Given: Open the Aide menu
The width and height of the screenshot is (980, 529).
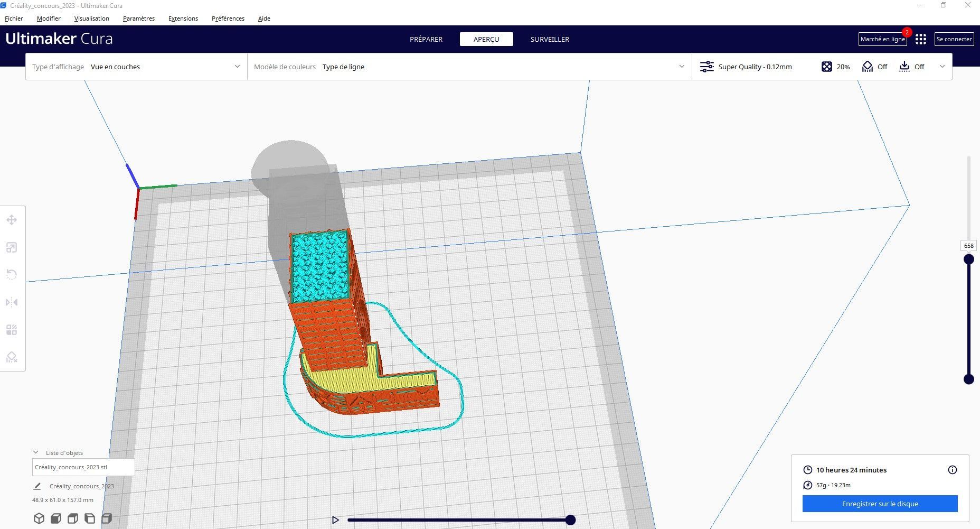Looking at the screenshot, I should (264, 18).
